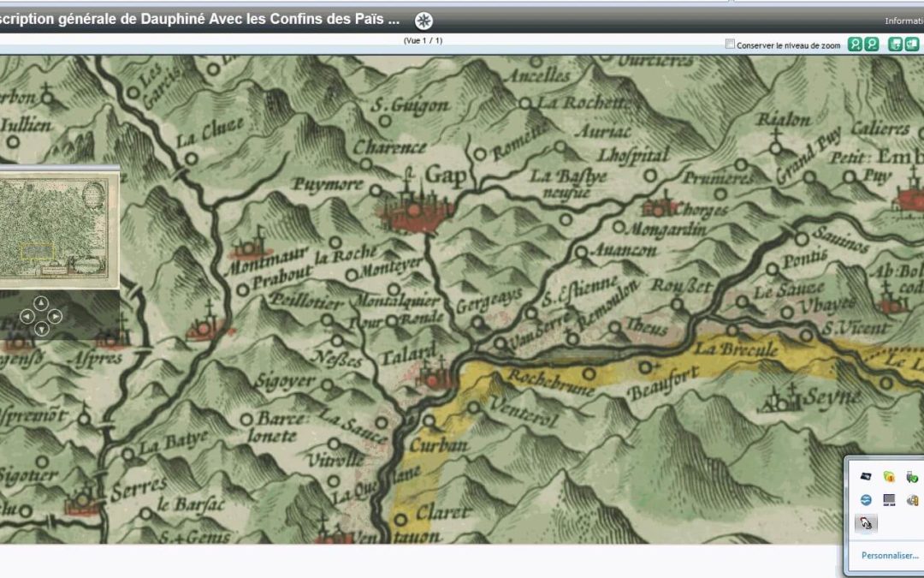Click the zoom out magnifier icon
924x578 pixels.
[872, 45]
